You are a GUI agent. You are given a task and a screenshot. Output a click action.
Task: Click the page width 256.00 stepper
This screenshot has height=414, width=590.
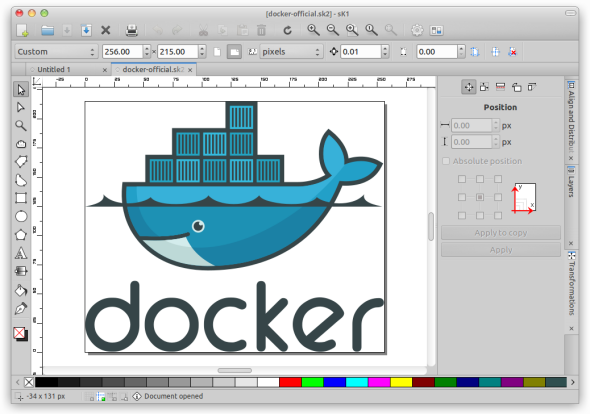coord(147,52)
